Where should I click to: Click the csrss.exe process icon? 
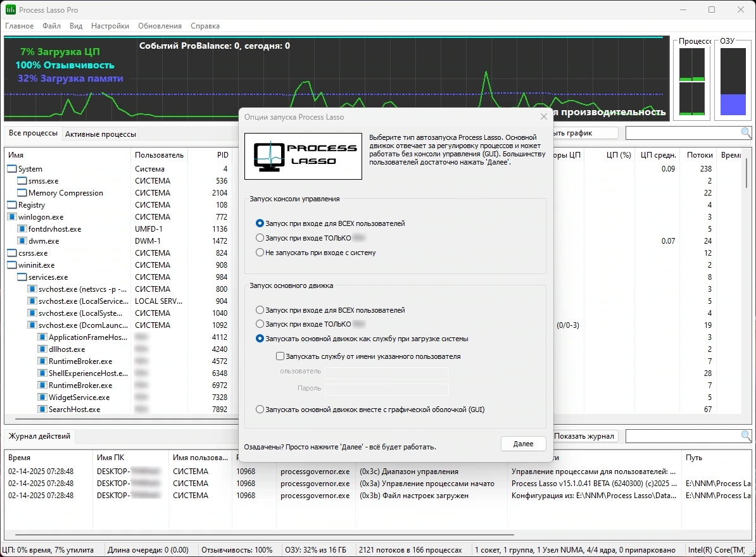(x=11, y=253)
